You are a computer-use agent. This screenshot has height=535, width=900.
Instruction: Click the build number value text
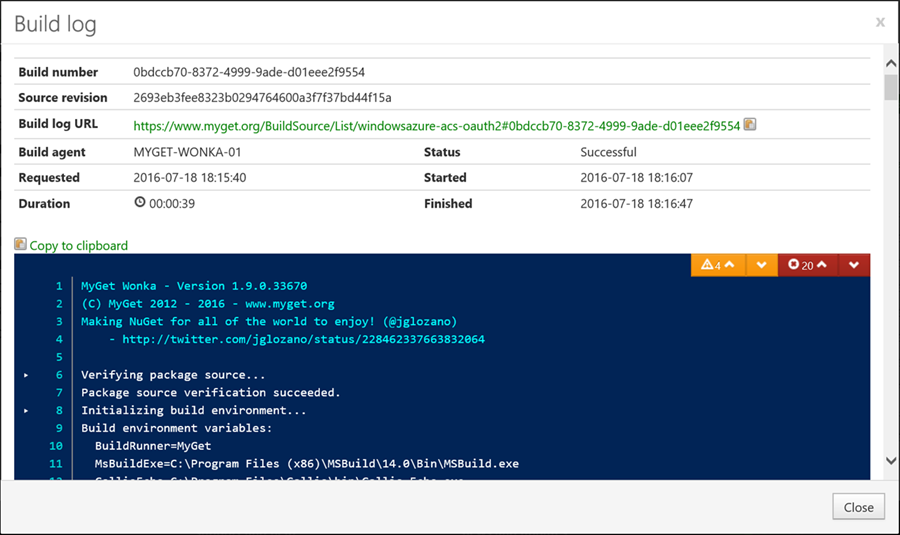tap(249, 72)
